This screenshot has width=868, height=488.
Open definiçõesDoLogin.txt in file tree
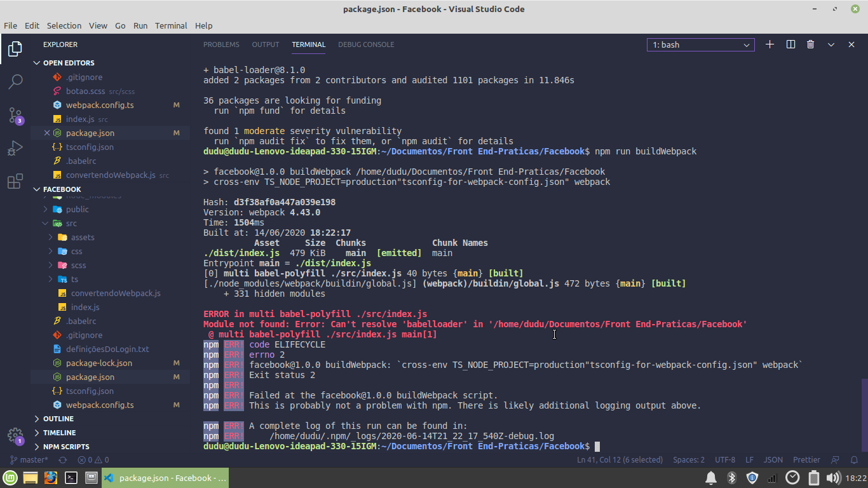pos(110,349)
